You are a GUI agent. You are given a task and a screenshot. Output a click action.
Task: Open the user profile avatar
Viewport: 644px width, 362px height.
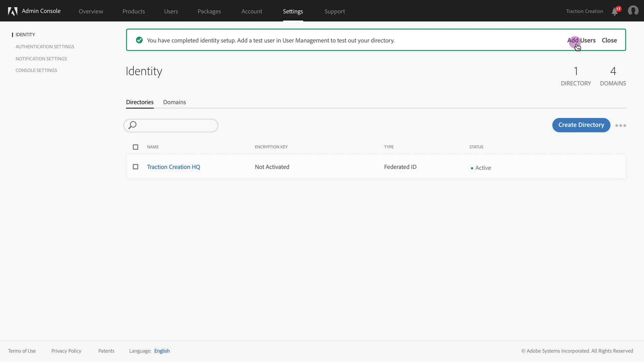pyautogui.click(x=633, y=11)
